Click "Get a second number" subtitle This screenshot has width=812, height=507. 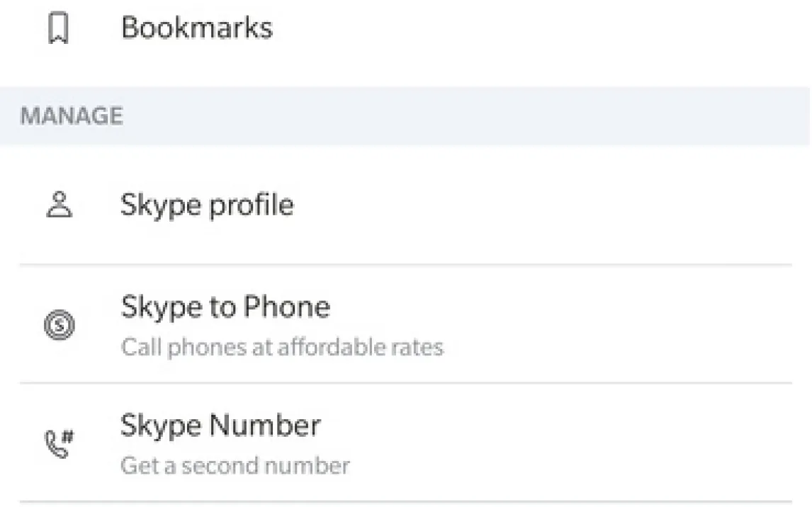click(x=235, y=466)
